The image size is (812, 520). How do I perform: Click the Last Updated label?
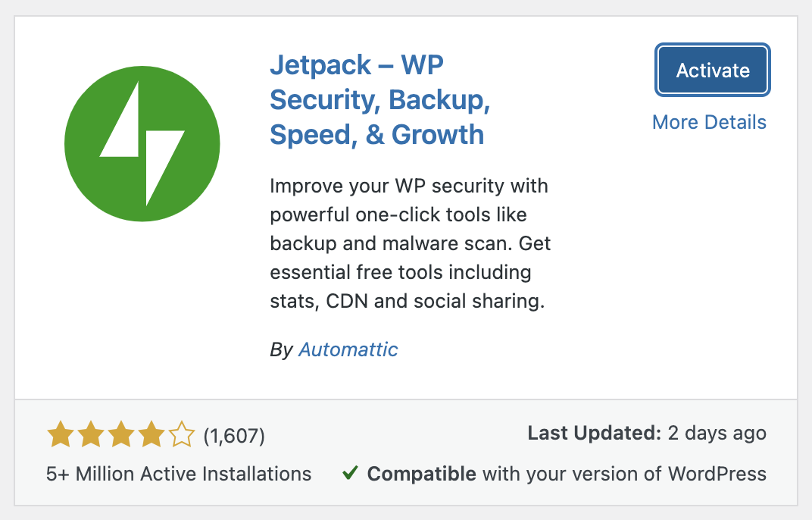595,434
